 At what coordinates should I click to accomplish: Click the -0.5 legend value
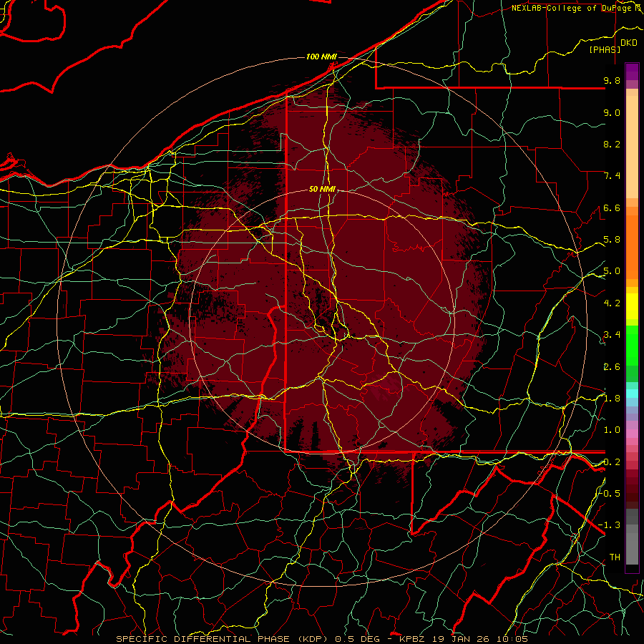tap(610, 493)
